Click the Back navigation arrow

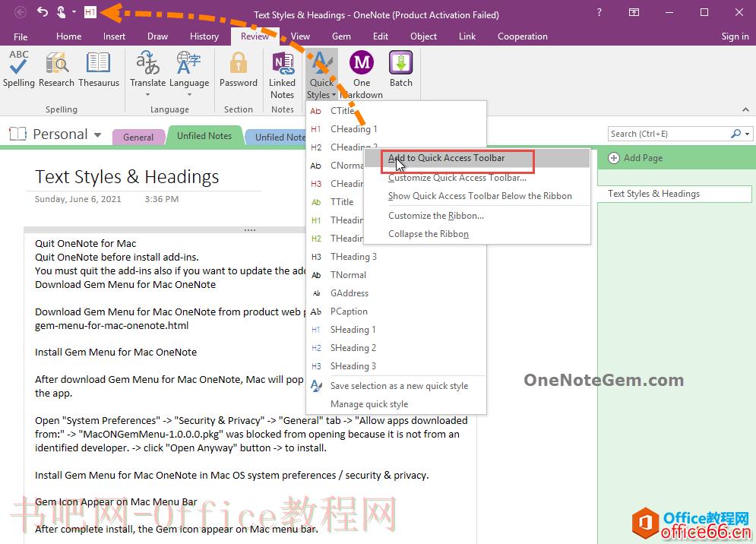click(x=21, y=12)
